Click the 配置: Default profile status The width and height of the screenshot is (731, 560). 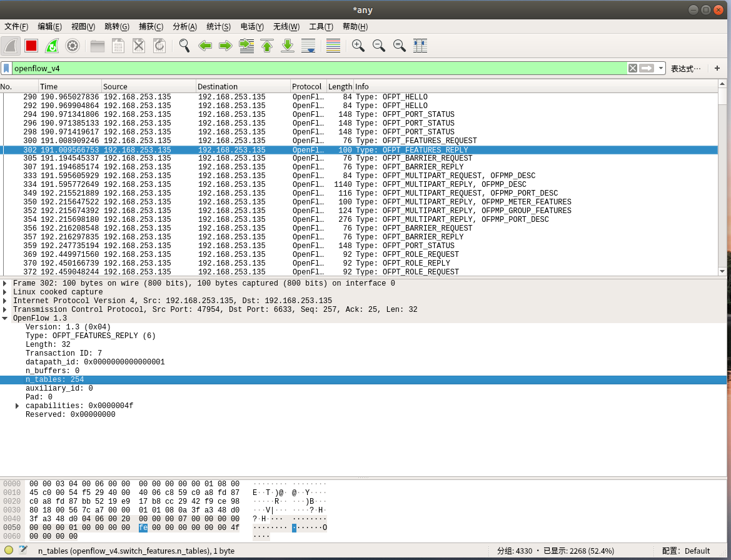tap(686, 551)
